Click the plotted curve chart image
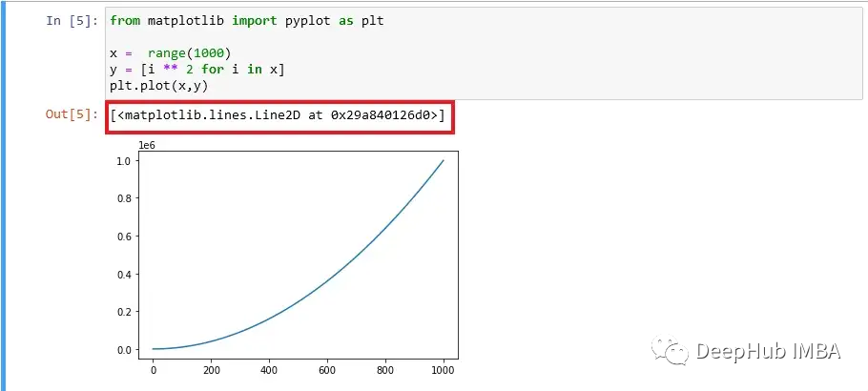The width and height of the screenshot is (868, 391). pos(288,258)
